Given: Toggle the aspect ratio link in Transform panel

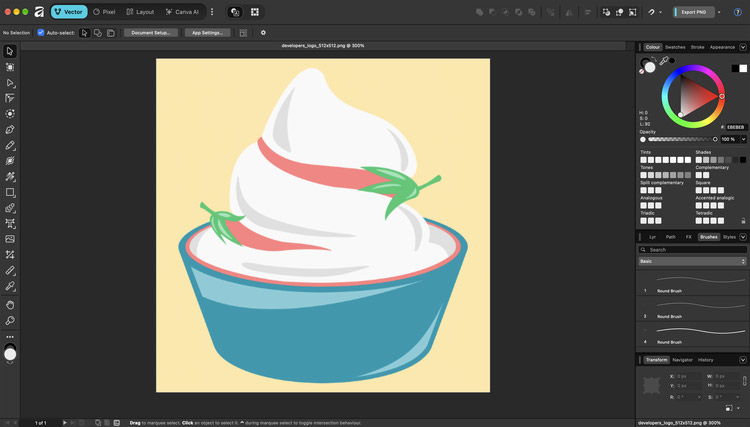Looking at the screenshot, I should (744, 381).
